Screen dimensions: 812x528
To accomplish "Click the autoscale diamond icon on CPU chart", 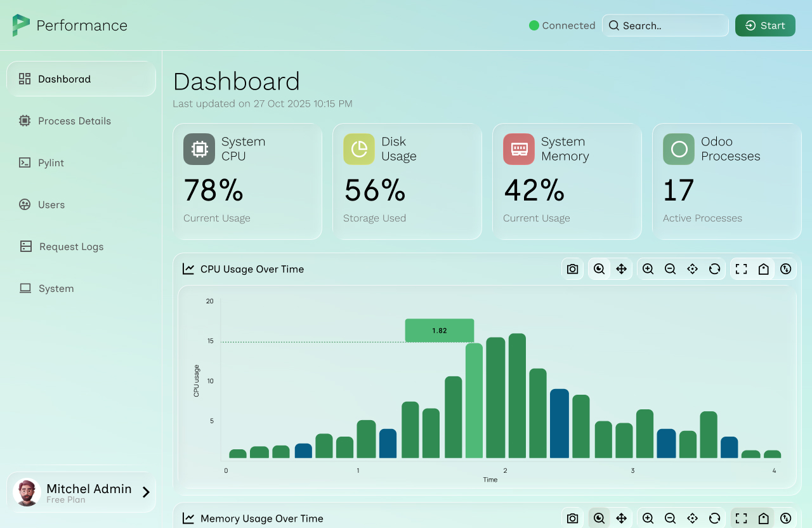I will 692,269.
